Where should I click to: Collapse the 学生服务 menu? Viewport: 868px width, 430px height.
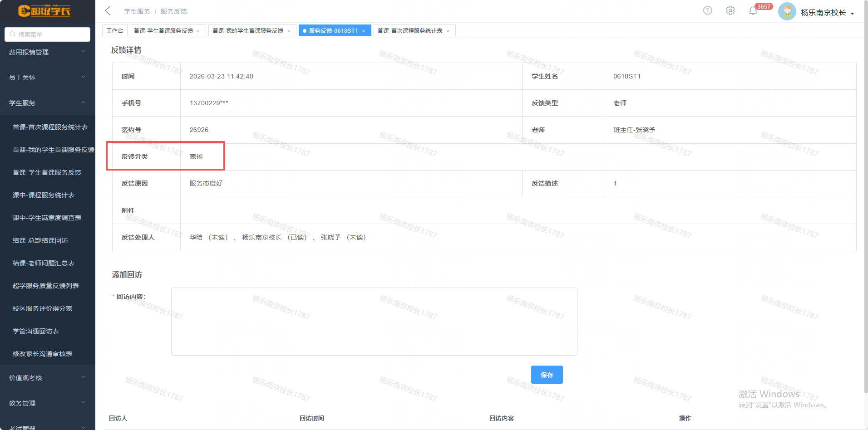[47, 103]
